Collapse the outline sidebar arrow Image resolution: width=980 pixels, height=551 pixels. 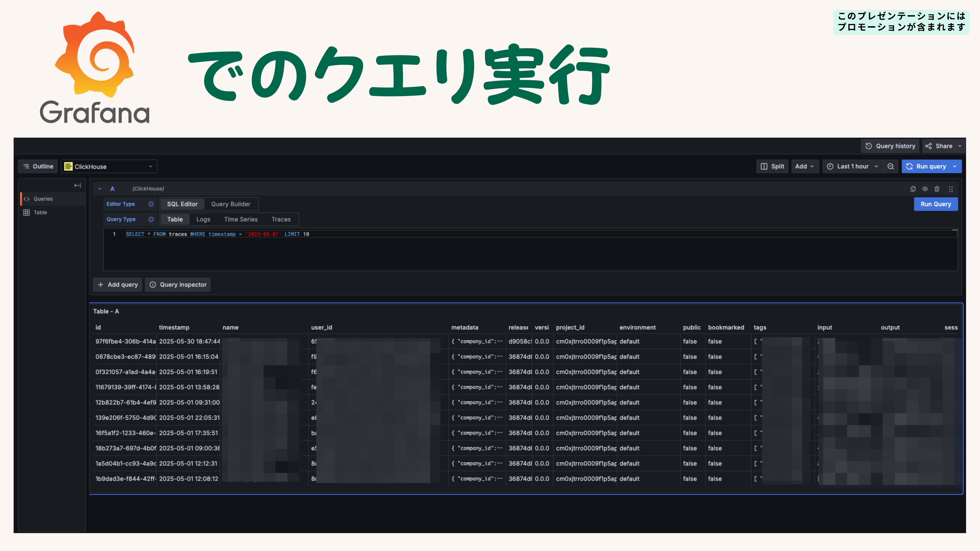pos(77,186)
